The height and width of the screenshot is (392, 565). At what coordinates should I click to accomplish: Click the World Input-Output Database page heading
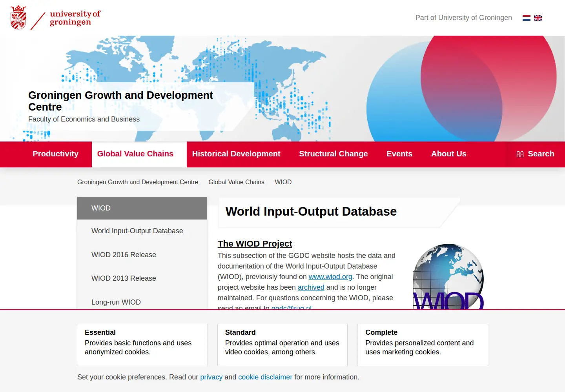(x=311, y=212)
